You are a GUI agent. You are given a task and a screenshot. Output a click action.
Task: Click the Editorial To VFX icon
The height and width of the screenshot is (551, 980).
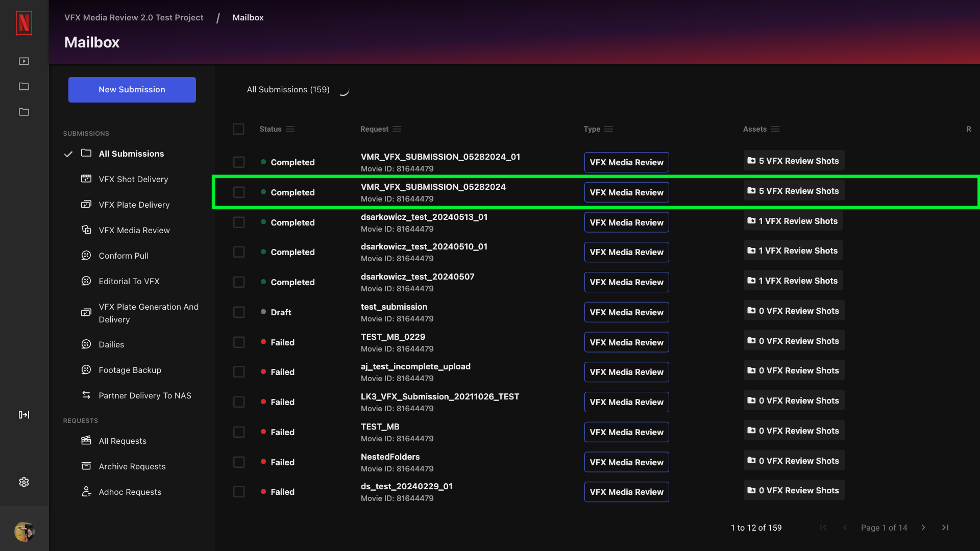tap(86, 281)
